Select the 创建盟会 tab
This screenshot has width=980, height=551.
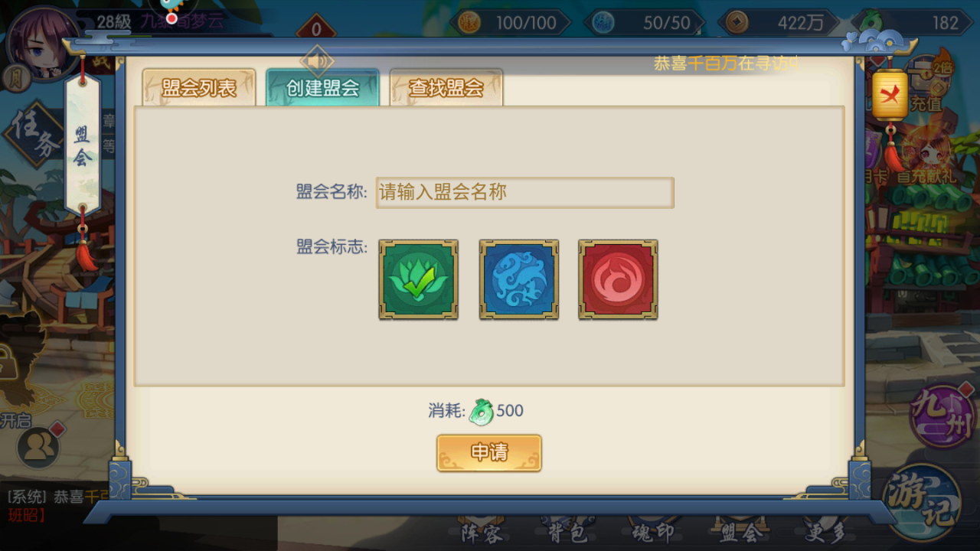[322, 87]
